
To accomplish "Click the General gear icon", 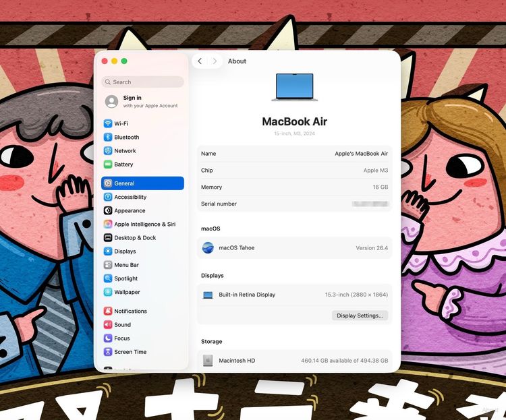I will pos(108,183).
